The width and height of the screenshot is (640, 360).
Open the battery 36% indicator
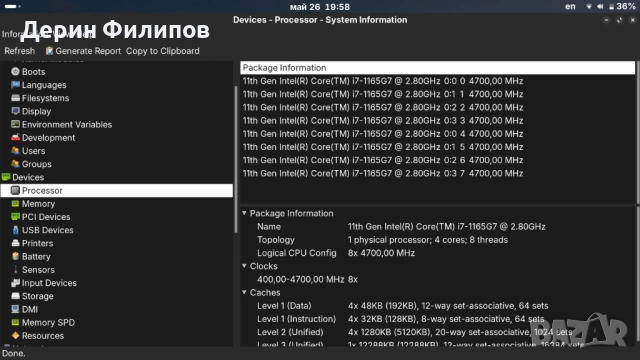[622, 7]
